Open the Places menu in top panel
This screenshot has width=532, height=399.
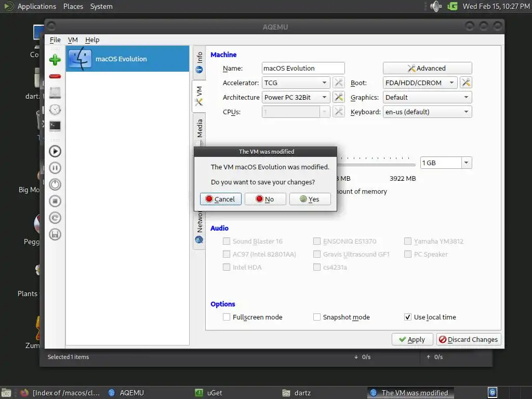click(73, 6)
